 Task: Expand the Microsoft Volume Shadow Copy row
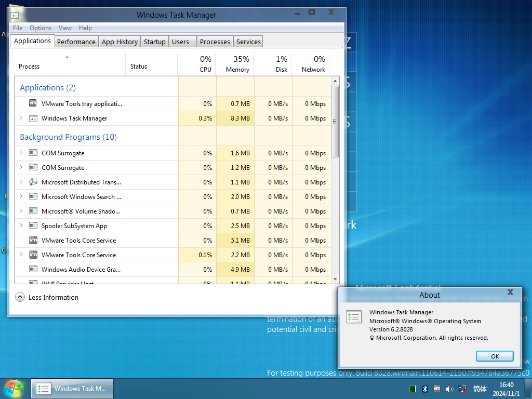point(21,211)
